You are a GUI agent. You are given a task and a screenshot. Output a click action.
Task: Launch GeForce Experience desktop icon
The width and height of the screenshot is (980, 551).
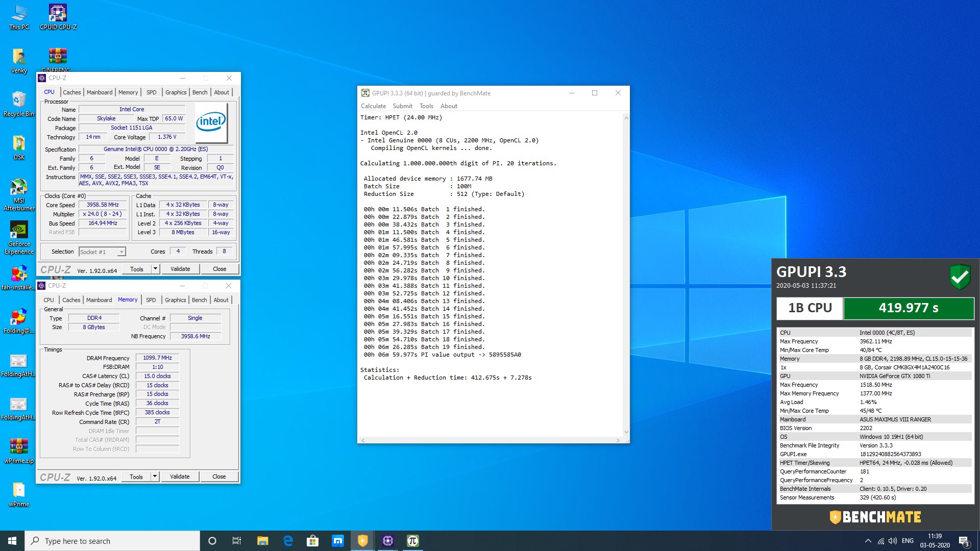pos(19,238)
